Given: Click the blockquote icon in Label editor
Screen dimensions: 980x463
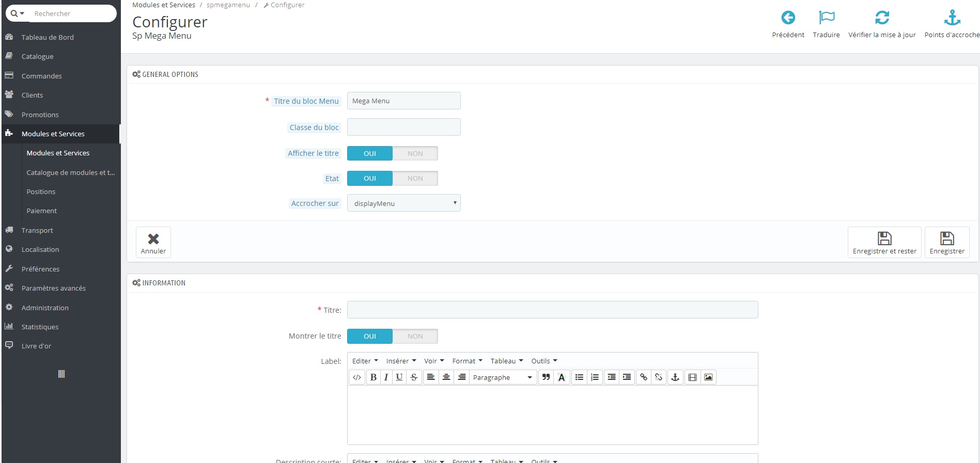Looking at the screenshot, I should point(546,377).
